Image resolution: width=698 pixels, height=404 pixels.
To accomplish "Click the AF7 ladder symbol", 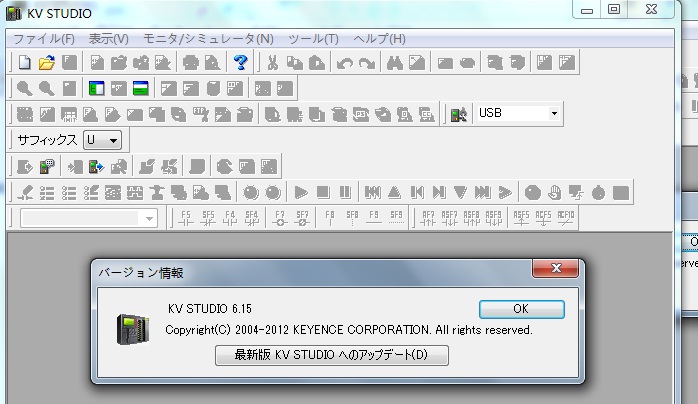I will (x=428, y=218).
